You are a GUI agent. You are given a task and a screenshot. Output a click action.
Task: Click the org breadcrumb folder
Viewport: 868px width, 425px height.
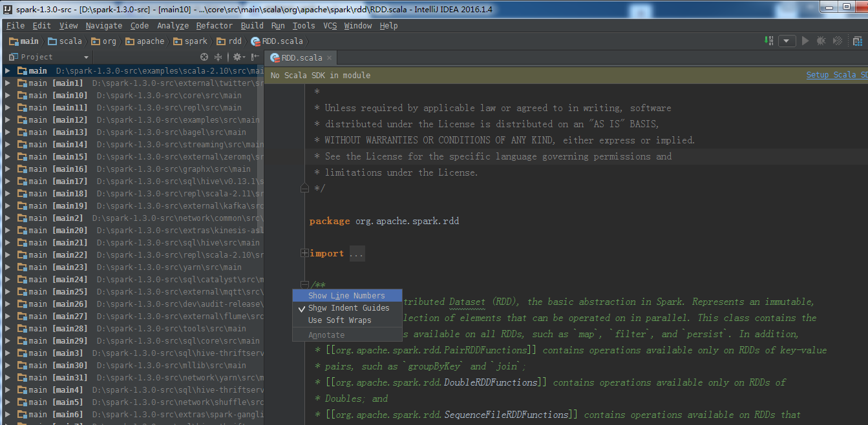[104, 41]
